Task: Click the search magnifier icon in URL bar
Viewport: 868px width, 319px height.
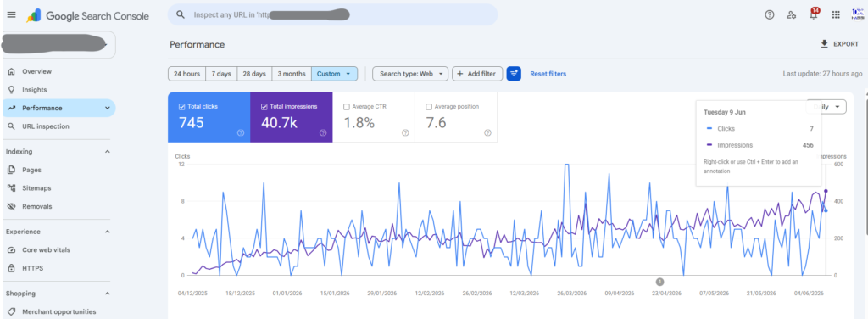Action: pyautogui.click(x=180, y=15)
